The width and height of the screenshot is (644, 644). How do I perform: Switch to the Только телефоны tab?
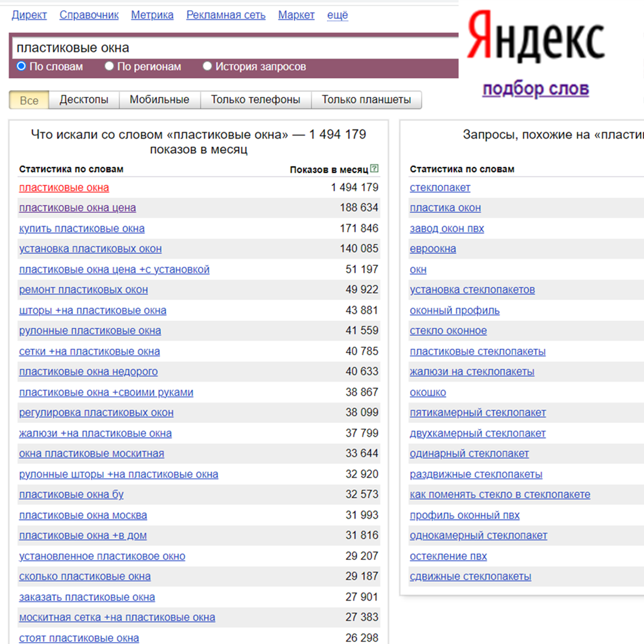(255, 100)
